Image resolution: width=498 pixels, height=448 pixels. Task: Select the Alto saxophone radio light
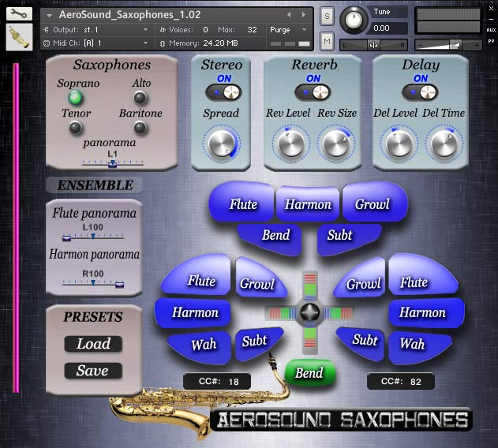(140, 98)
